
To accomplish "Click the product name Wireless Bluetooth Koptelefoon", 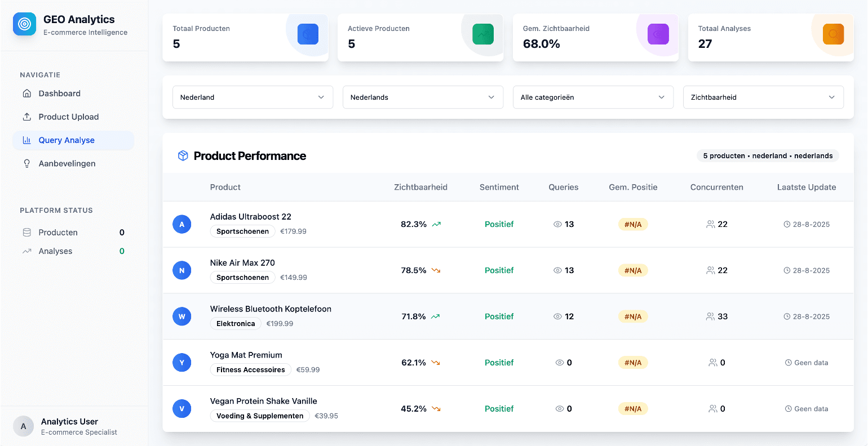I will point(271,309).
